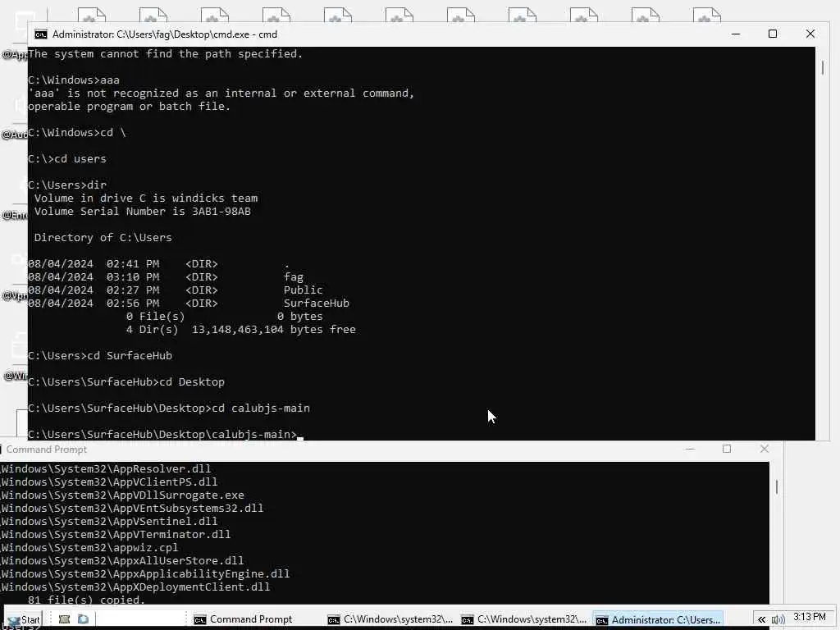The height and width of the screenshot is (630, 840).
Task: Click the volume speaker icon in the system tray
Action: pyautogui.click(x=778, y=620)
